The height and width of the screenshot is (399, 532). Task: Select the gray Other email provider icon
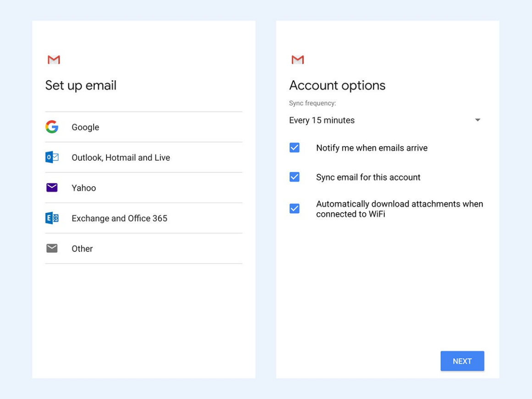tap(52, 248)
